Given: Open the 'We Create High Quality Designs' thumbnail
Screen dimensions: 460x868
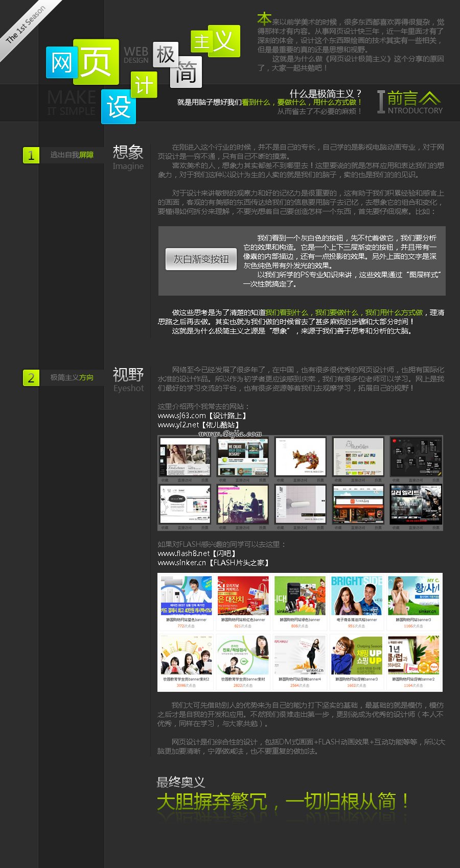Looking at the screenshot, I should tap(242, 456).
